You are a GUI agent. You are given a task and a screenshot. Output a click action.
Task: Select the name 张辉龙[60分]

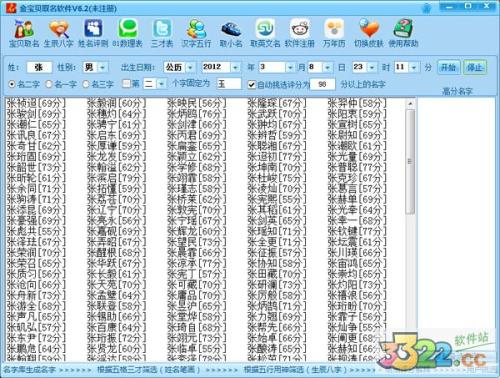[197, 231]
